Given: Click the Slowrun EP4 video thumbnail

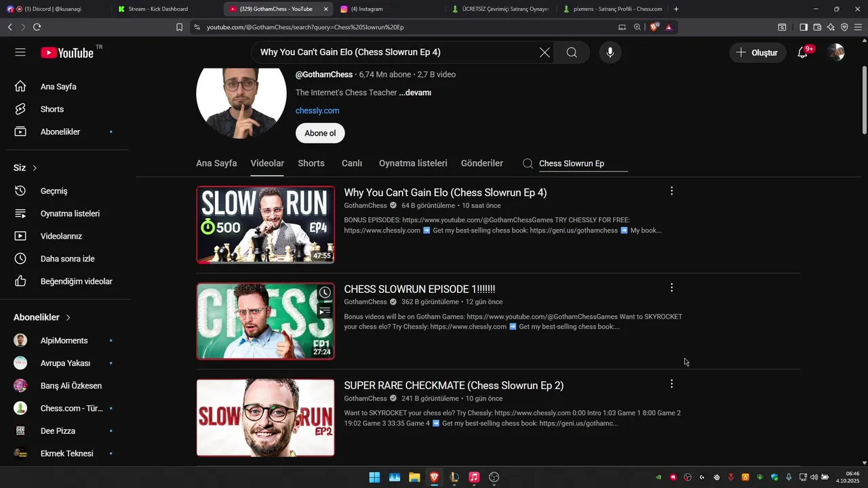Looking at the screenshot, I should [x=265, y=224].
